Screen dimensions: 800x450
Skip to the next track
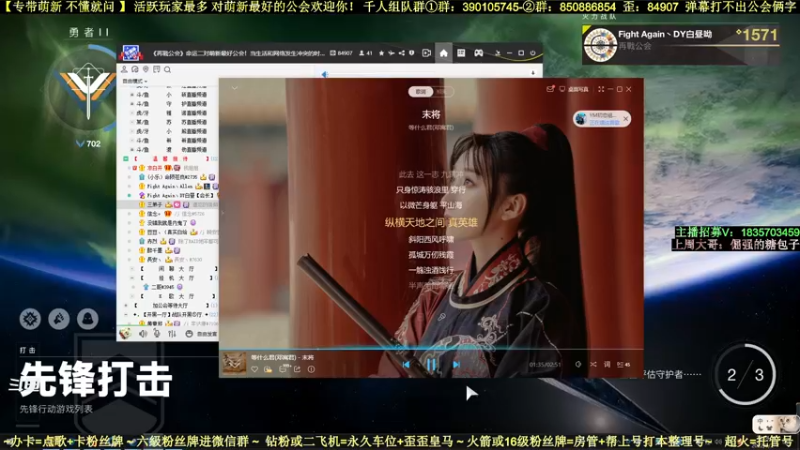pos(457,364)
